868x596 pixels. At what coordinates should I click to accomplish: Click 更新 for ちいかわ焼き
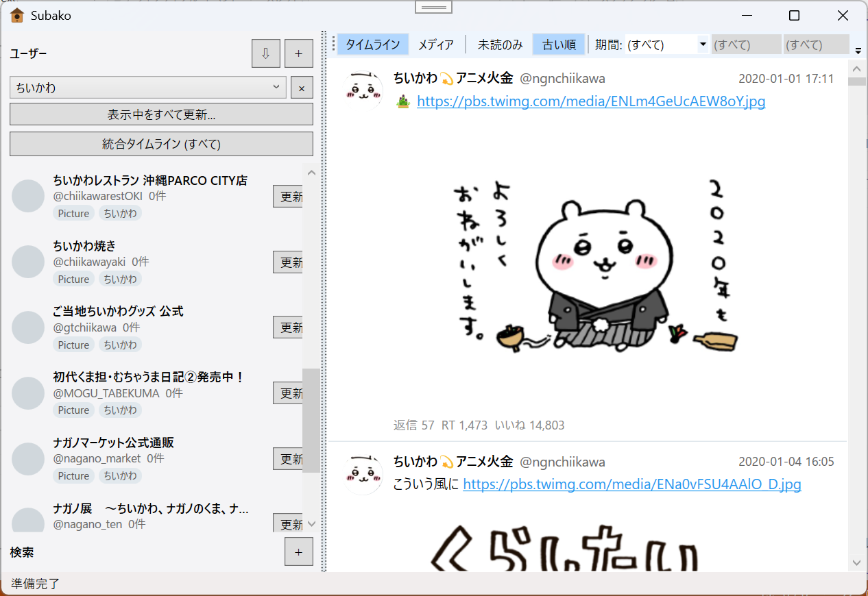coord(288,262)
